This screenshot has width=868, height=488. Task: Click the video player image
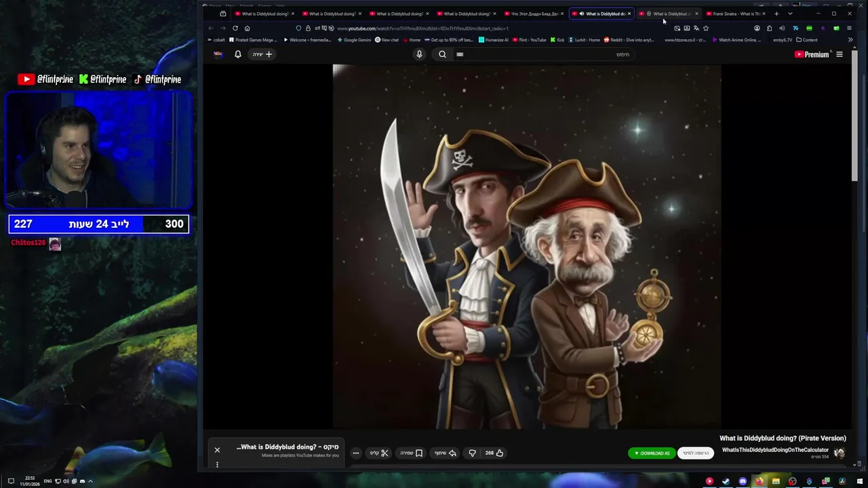coord(526,247)
